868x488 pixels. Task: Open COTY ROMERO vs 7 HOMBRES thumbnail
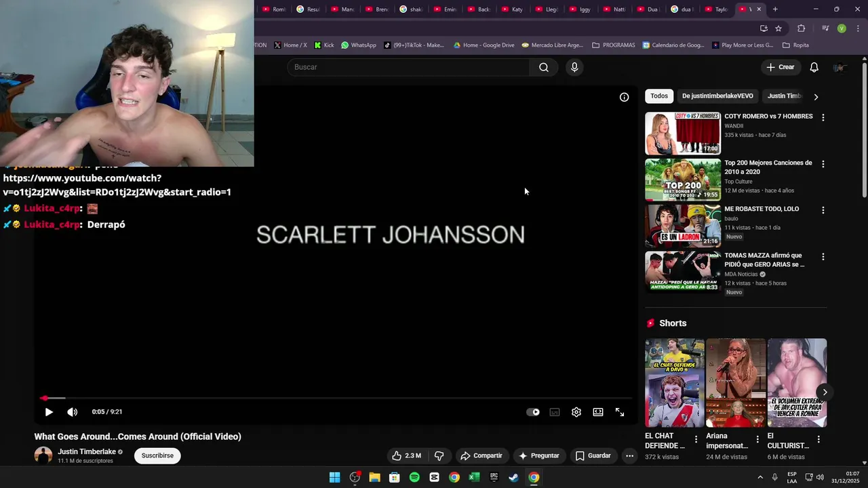pyautogui.click(x=683, y=134)
